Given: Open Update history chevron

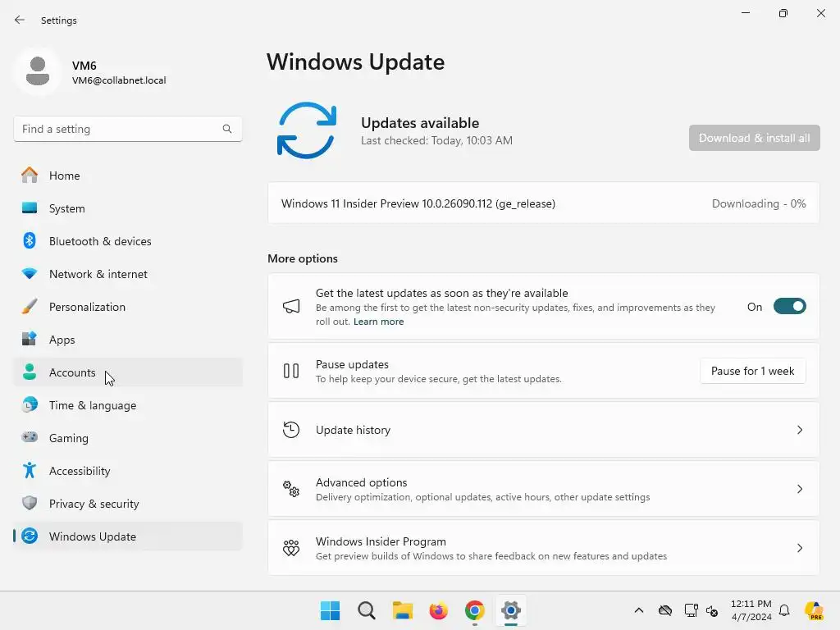Looking at the screenshot, I should pos(799,430).
